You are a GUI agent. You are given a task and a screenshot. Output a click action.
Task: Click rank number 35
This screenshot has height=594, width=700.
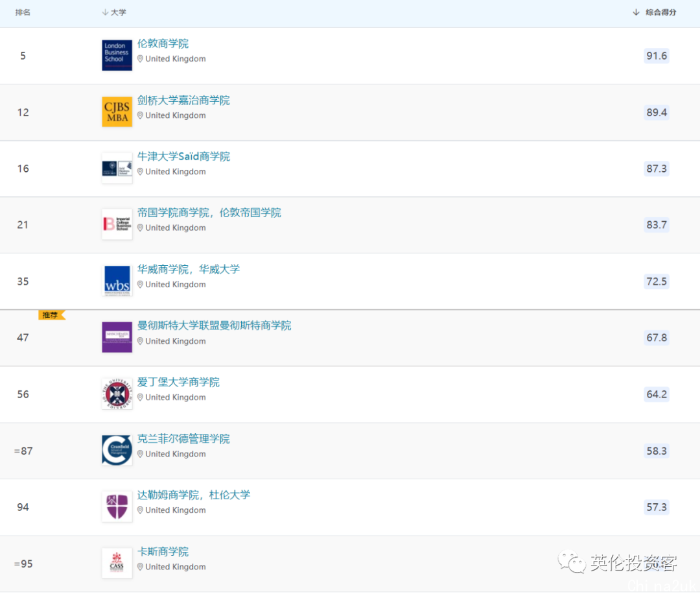click(x=23, y=282)
